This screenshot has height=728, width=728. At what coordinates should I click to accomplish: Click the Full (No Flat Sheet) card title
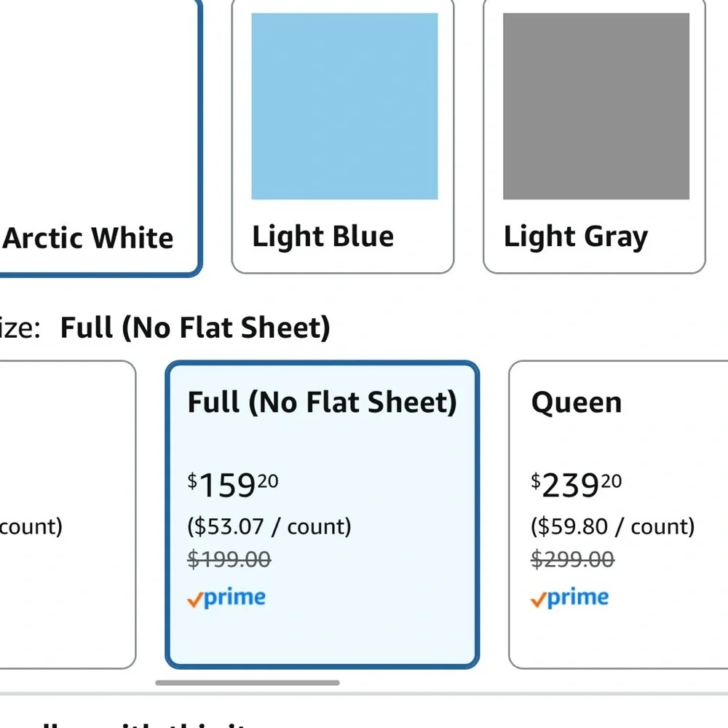[x=323, y=402]
